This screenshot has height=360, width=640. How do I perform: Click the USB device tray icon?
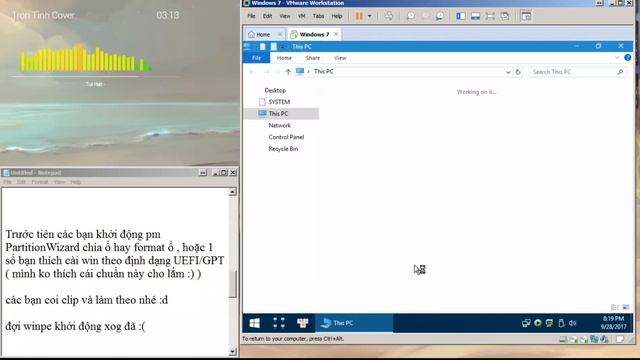[561, 323]
